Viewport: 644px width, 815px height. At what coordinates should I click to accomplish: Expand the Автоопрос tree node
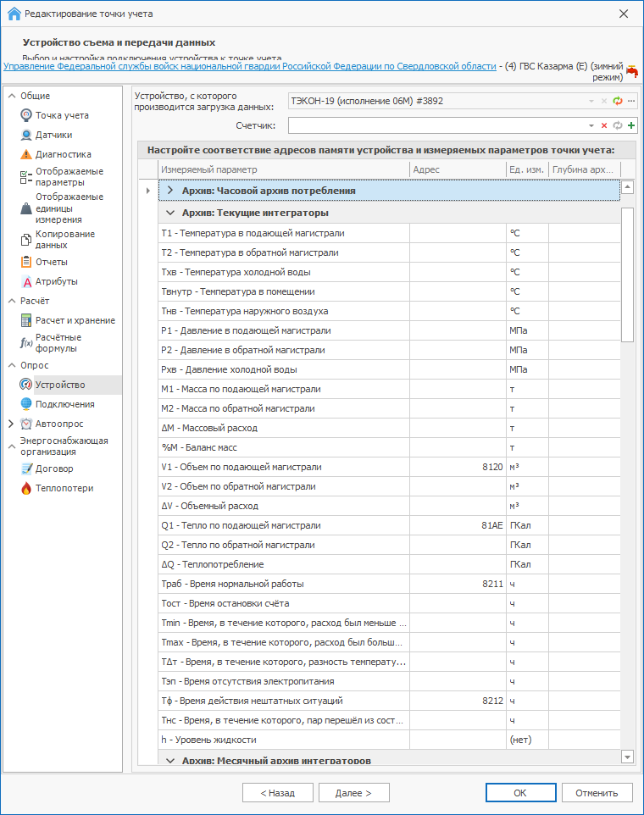pyautogui.click(x=10, y=424)
